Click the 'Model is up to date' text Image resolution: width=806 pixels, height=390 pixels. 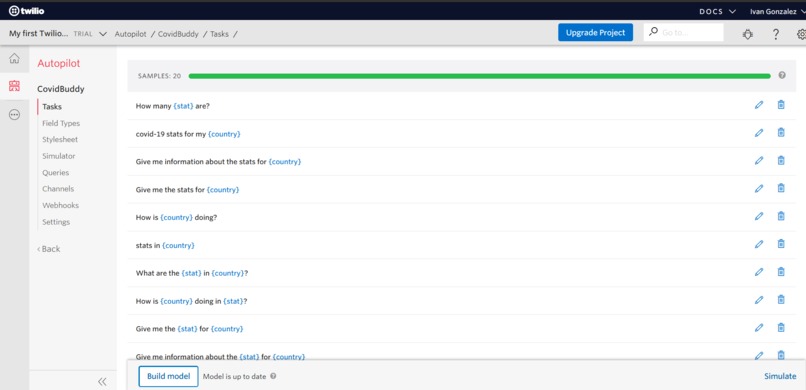(234, 376)
